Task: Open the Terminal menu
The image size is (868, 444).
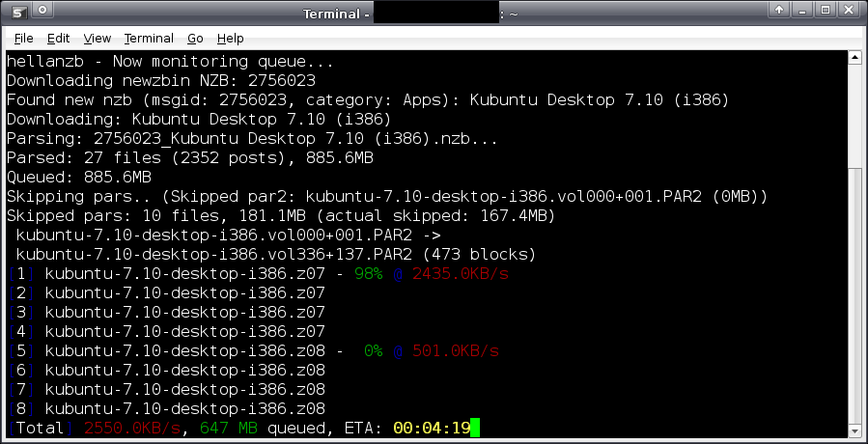Action: tap(149, 39)
